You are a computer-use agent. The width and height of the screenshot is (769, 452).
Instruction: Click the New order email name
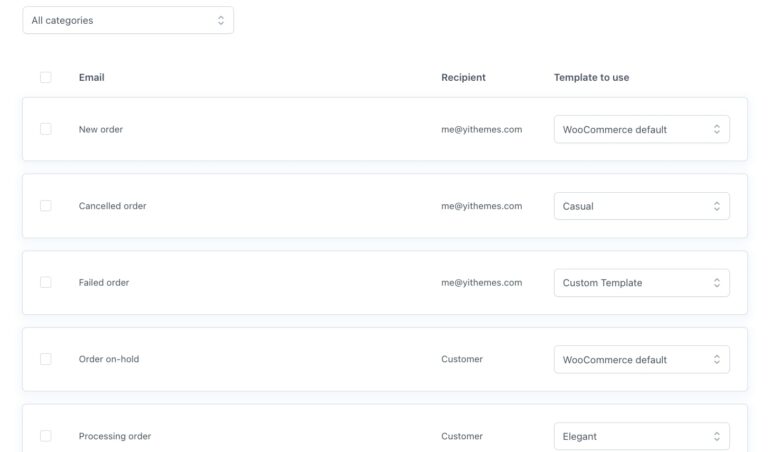click(x=101, y=129)
